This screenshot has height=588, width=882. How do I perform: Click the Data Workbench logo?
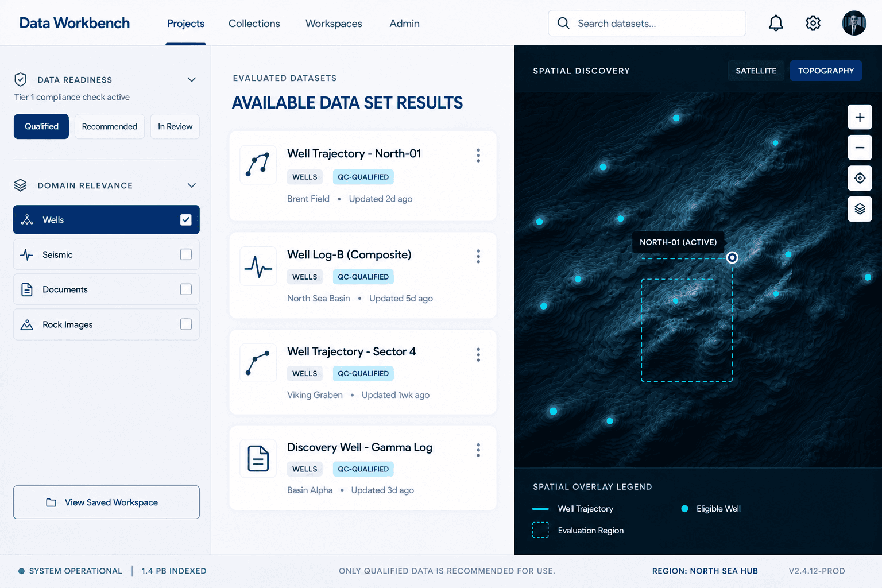(x=75, y=23)
